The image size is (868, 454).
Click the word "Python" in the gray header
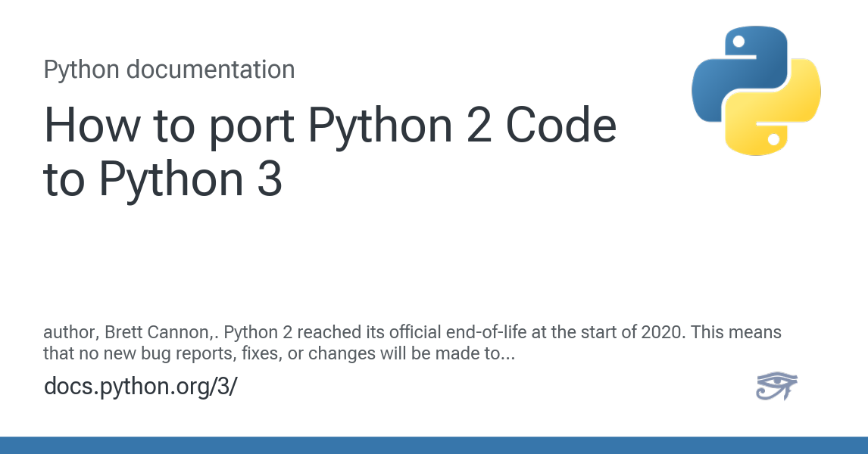[82, 70]
